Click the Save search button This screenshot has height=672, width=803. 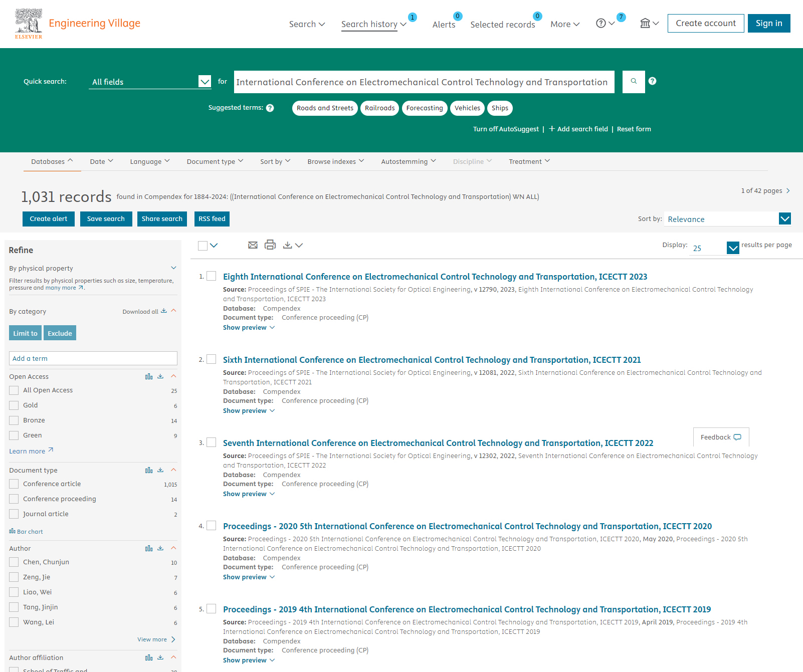coord(106,219)
